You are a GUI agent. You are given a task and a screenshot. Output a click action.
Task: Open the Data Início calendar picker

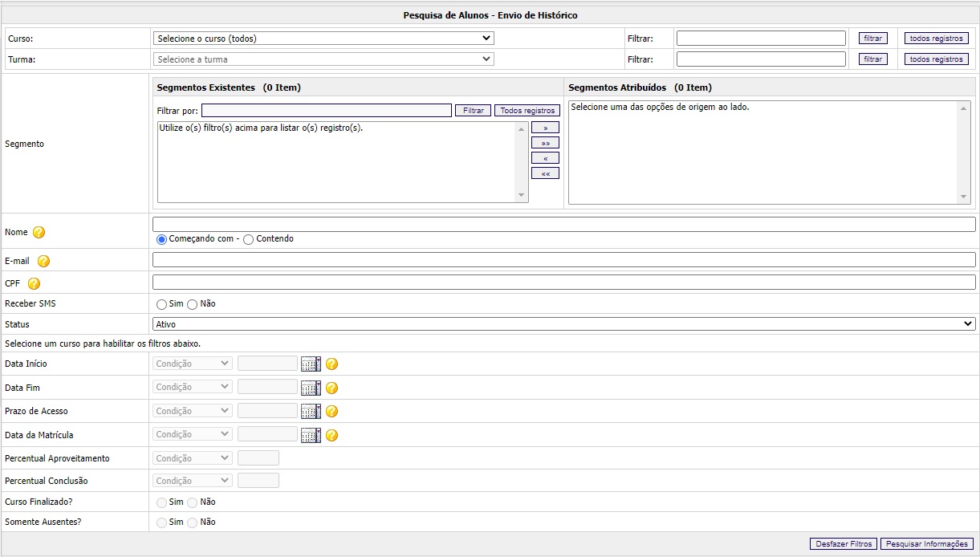click(311, 364)
